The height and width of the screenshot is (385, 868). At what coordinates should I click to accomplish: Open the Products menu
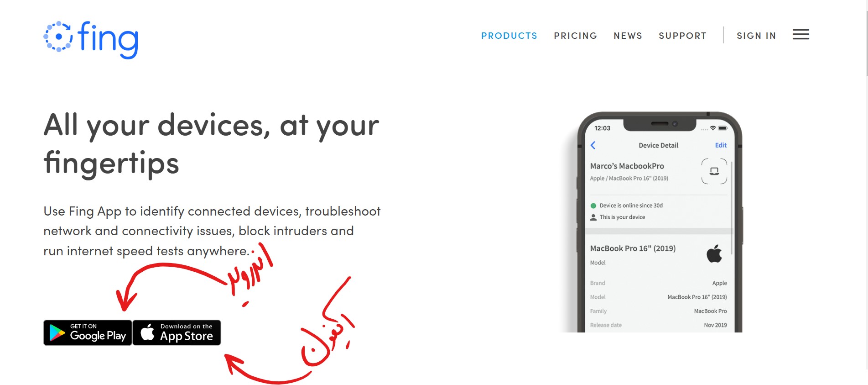coord(509,36)
